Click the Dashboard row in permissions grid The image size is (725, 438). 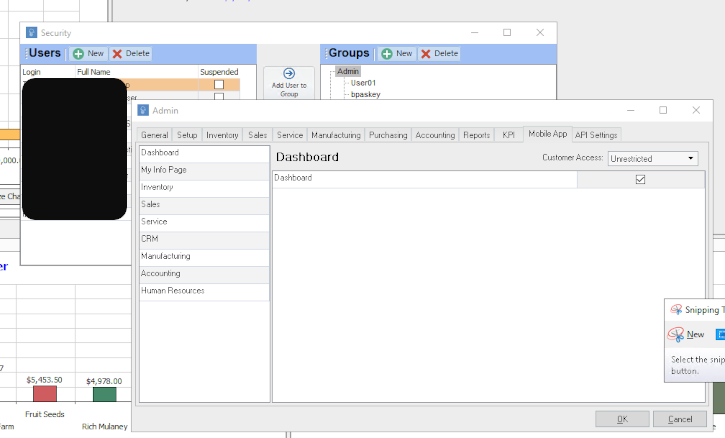pos(489,179)
